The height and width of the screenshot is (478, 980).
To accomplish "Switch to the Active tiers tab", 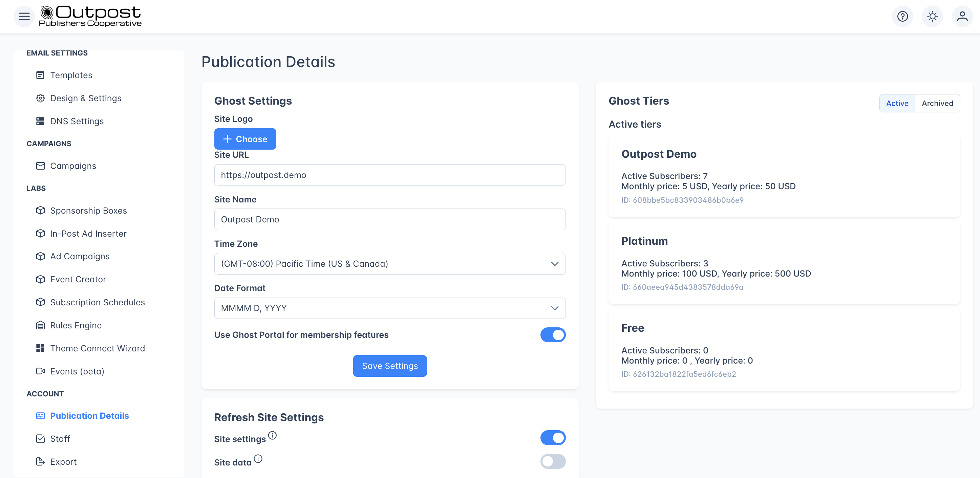I will pyautogui.click(x=897, y=104).
